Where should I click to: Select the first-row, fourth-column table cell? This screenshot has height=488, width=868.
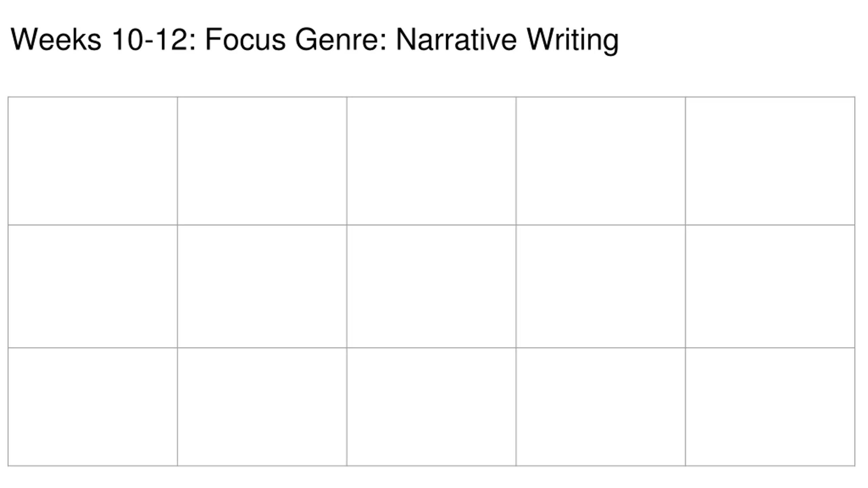(x=600, y=161)
